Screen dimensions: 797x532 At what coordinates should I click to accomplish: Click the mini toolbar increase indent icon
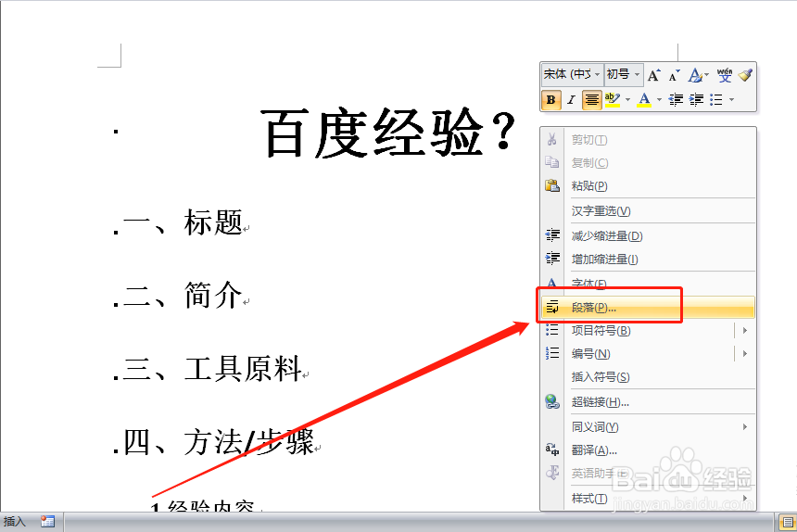pos(696,99)
